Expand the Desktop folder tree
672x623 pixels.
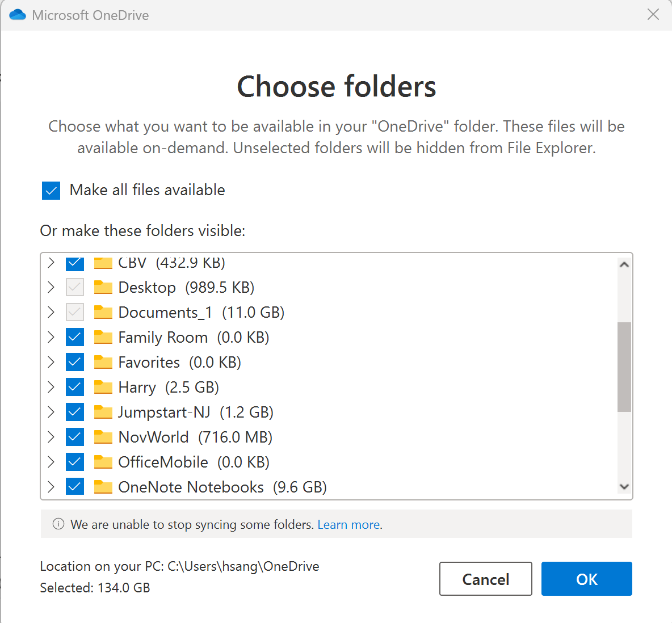(51, 287)
